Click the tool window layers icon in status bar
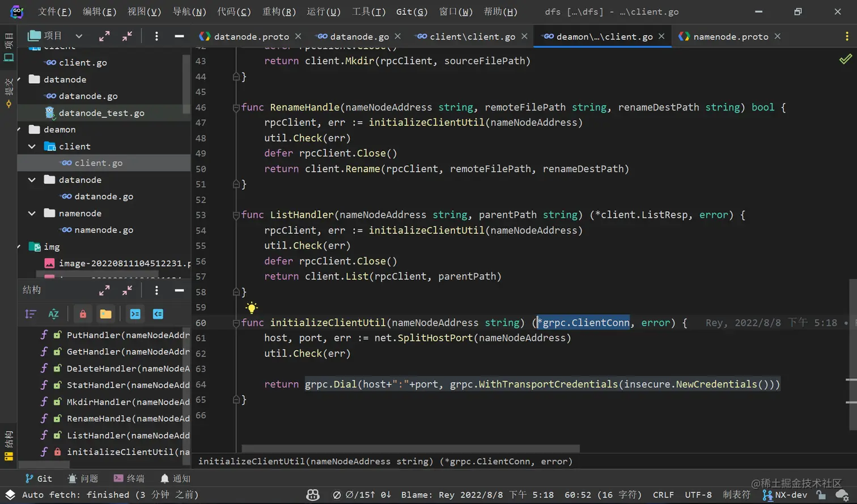Viewport: 857px width, 504px height. click(x=10, y=494)
